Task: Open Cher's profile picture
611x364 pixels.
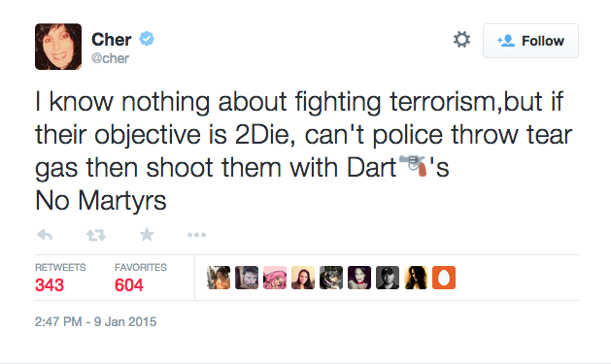Action: (x=58, y=47)
